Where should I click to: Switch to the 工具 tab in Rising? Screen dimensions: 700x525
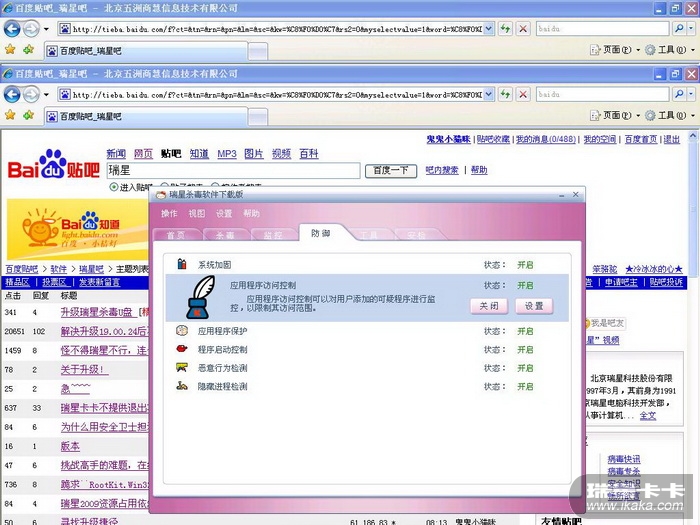[369, 235]
